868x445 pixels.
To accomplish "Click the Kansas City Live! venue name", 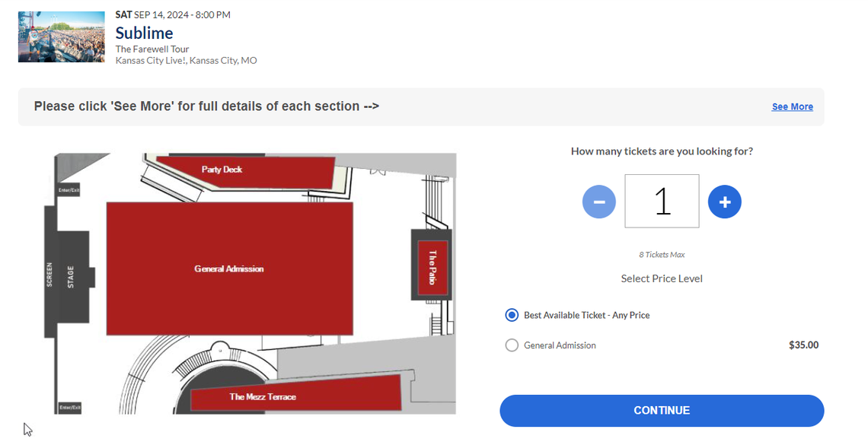I will pos(152,60).
